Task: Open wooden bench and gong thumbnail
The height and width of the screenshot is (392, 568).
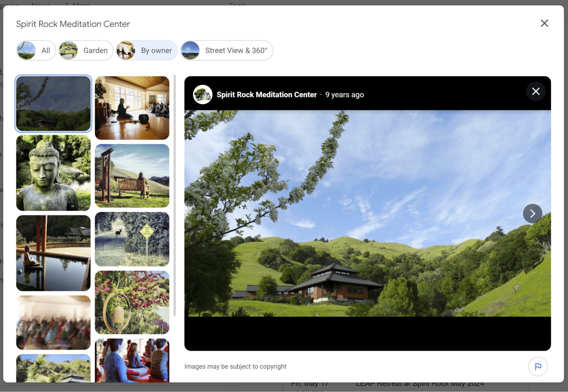Action: click(132, 176)
